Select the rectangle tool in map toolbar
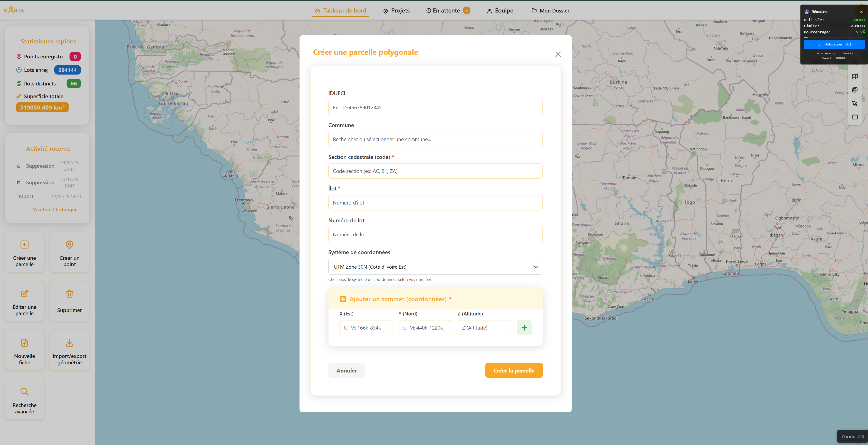 855,117
